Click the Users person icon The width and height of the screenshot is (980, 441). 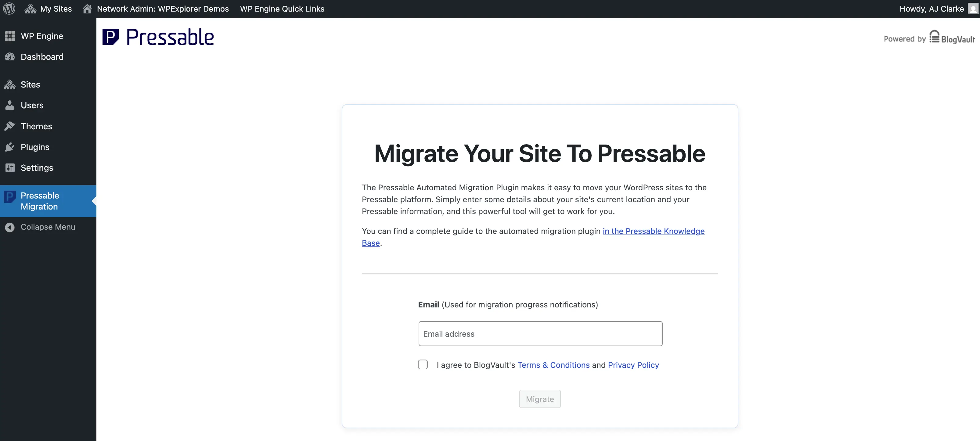[x=10, y=105]
